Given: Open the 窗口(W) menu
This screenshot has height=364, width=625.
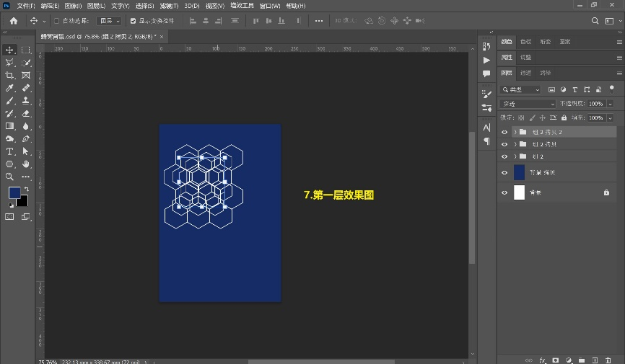Looking at the screenshot, I should click(x=270, y=6).
